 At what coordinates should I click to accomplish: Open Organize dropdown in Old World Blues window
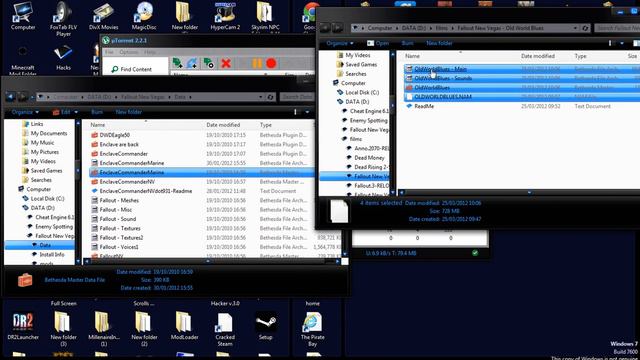pos(340,43)
